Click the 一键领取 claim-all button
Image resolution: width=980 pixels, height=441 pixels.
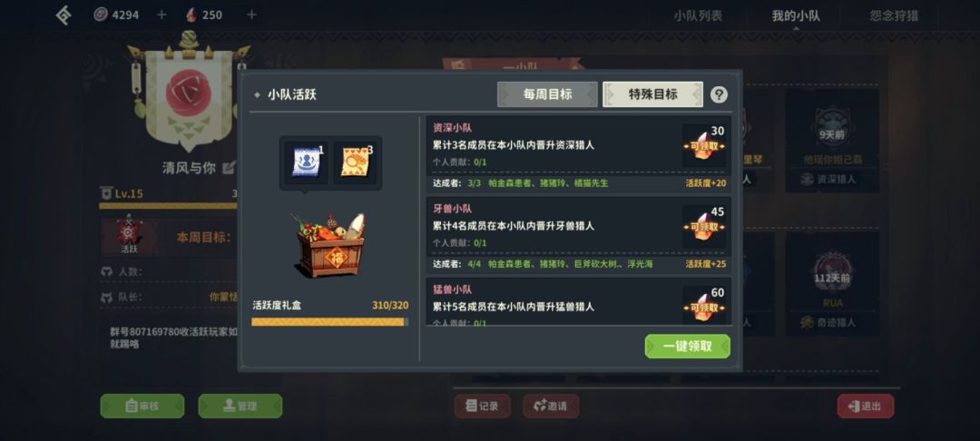[688, 346]
